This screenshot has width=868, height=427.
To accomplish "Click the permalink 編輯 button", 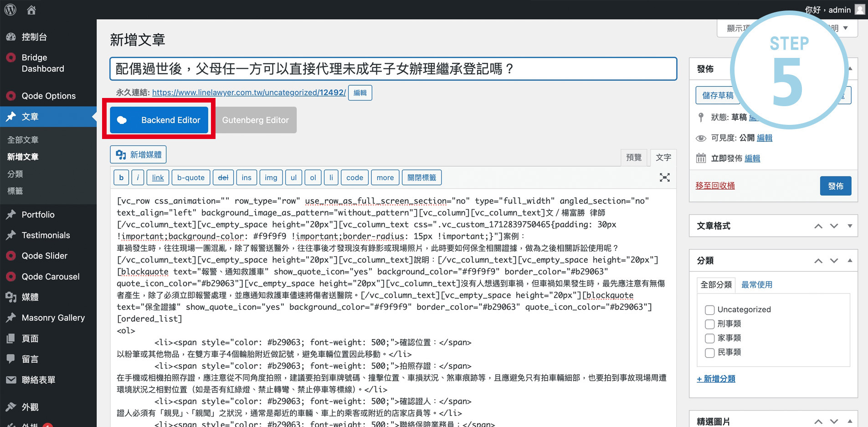I will pyautogui.click(x=360, y=93).
